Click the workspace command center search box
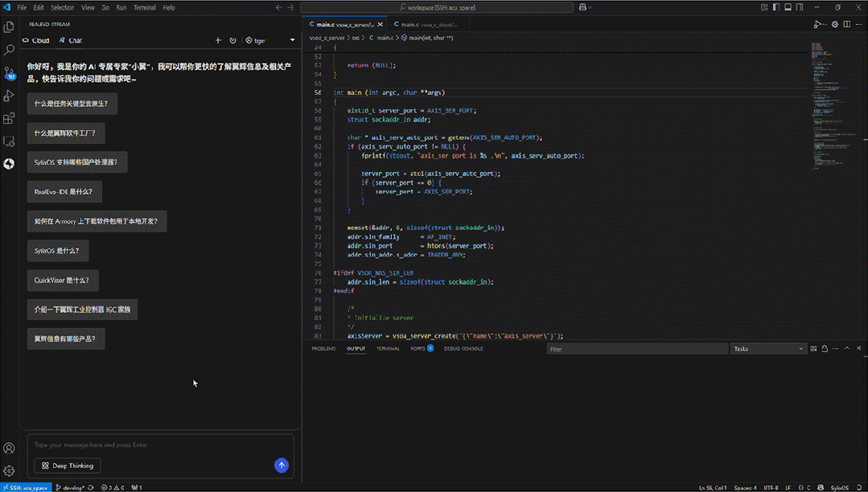The width and height of the screenshot is (868, 492). coord(437,8)
